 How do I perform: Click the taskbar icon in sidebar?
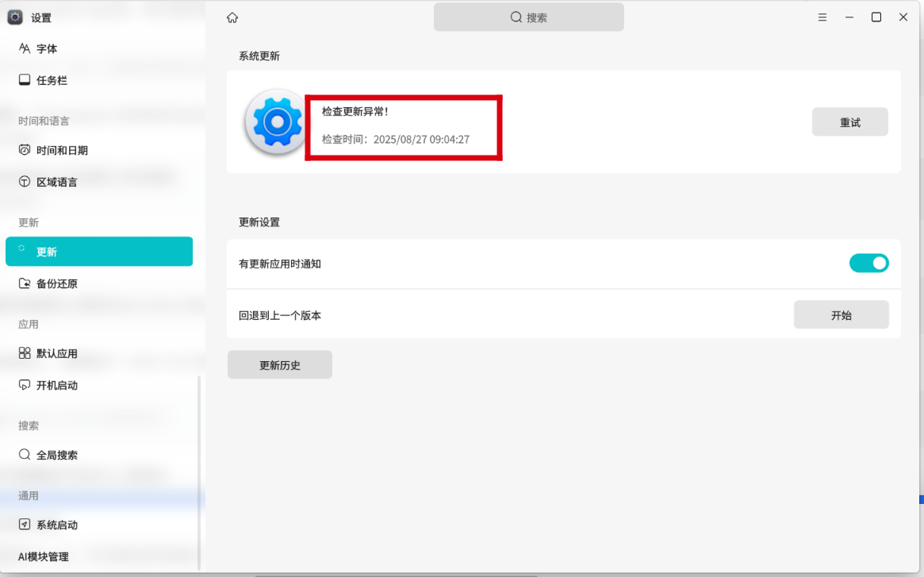[25, 80]
